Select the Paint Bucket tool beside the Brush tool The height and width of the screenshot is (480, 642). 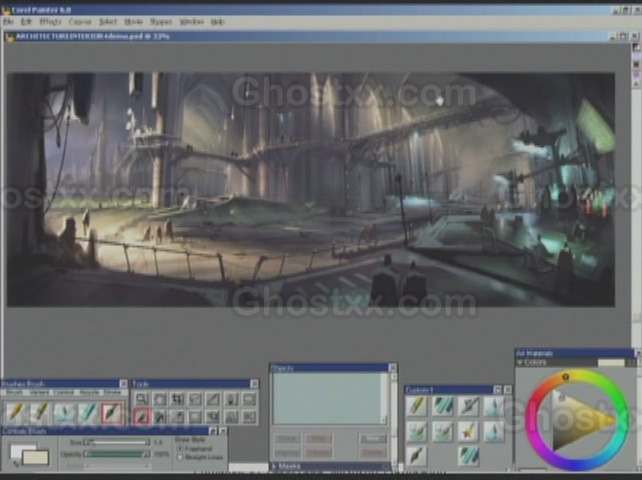160,417
